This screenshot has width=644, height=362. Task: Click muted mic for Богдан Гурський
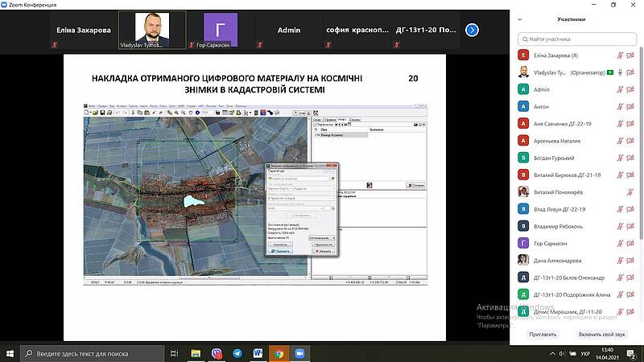pyautogui.click(x=620, y=158)
